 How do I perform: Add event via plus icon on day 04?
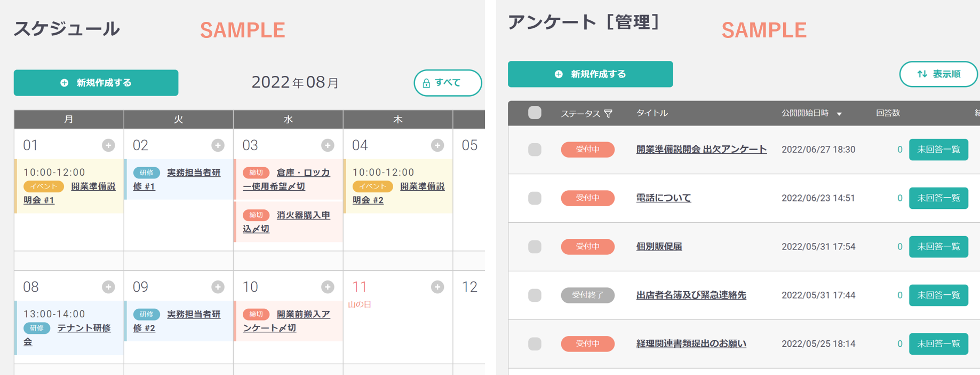coord(437,145)
